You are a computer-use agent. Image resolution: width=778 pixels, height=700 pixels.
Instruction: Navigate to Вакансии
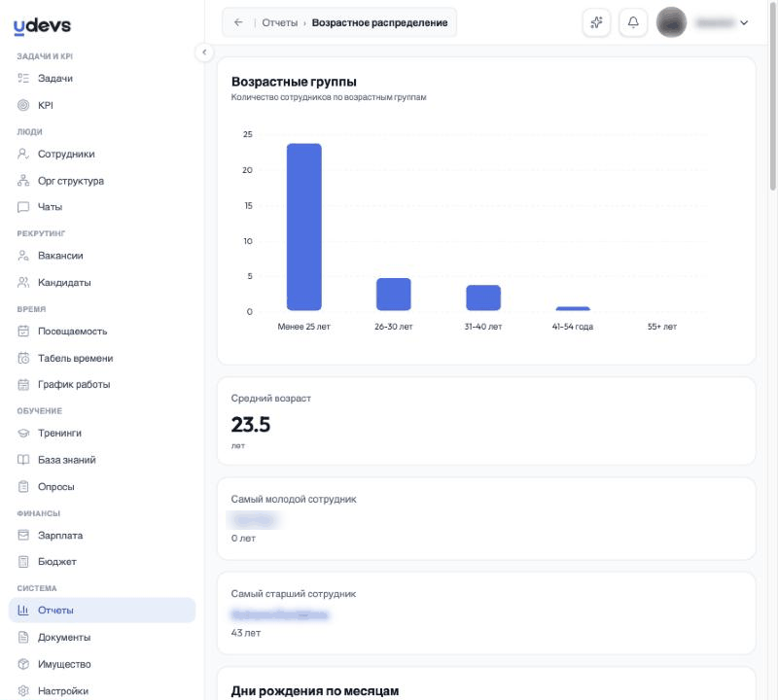(102, 256)
